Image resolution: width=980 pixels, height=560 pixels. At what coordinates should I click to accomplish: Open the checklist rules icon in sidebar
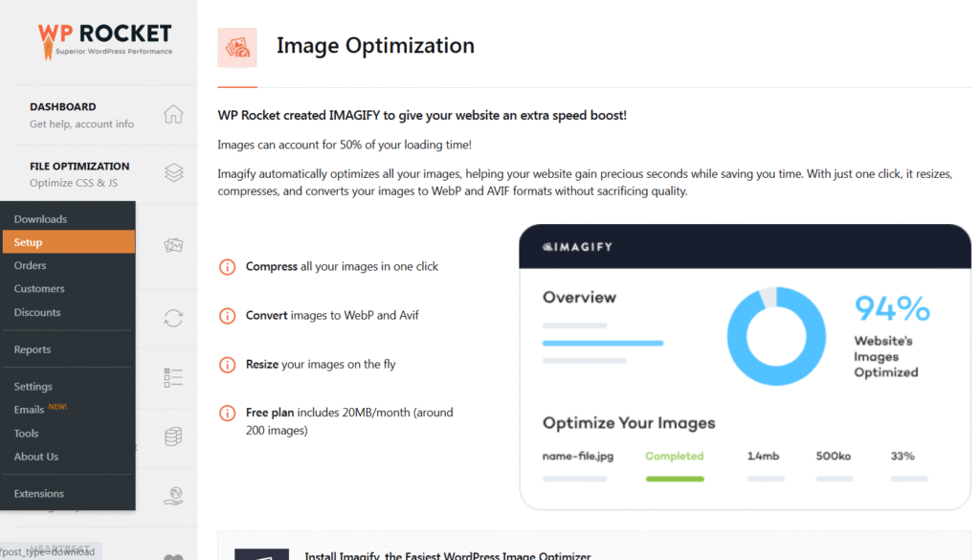click(173, 378)
